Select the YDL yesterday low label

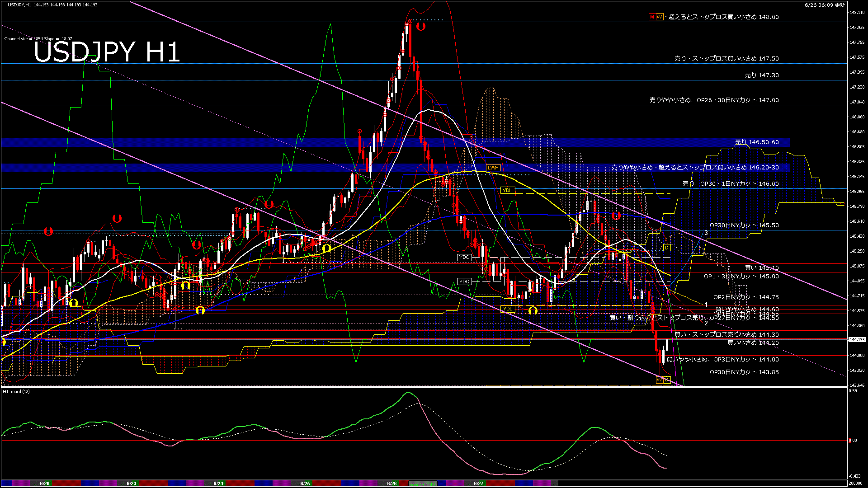pyautogui.click(x=508, y=309)
